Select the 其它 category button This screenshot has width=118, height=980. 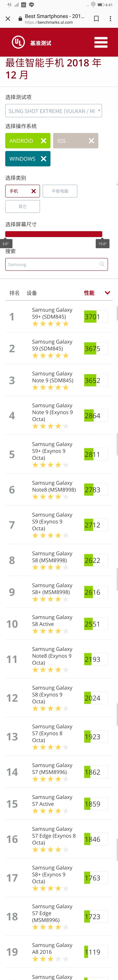[x=22, y=206]
